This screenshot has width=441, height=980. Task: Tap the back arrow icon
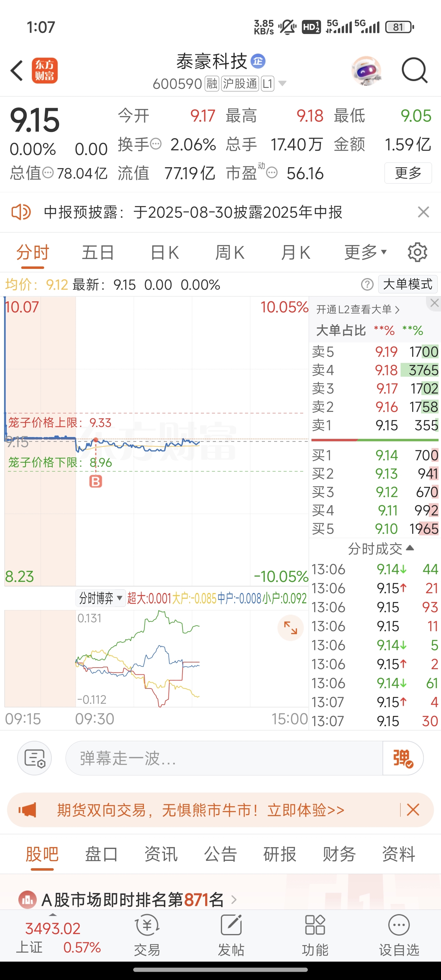tap(17, 70)
